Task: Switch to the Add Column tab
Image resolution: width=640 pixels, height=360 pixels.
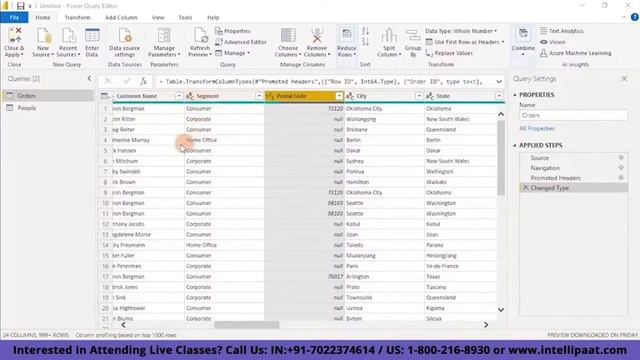Action: (x=121, y=18)
